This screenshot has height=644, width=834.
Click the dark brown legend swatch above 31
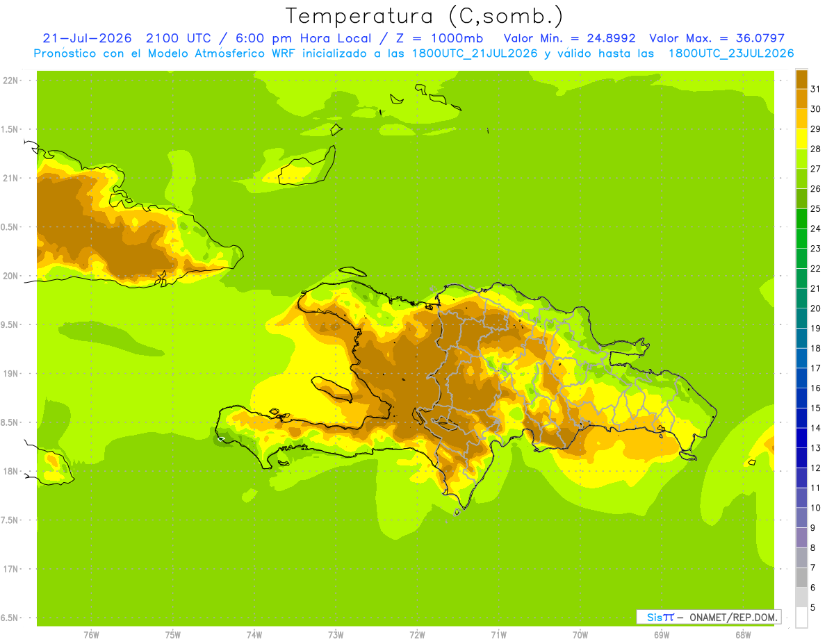pos(801,79)
